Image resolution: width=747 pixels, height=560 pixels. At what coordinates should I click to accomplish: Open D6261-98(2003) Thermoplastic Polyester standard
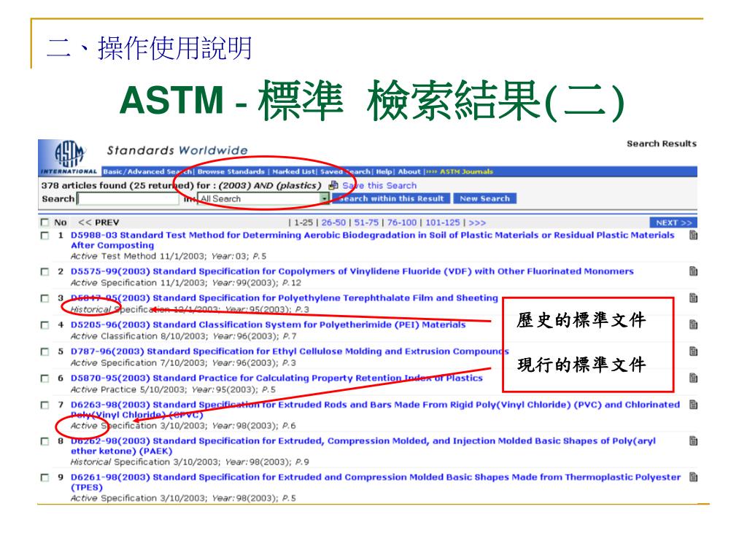376,482
